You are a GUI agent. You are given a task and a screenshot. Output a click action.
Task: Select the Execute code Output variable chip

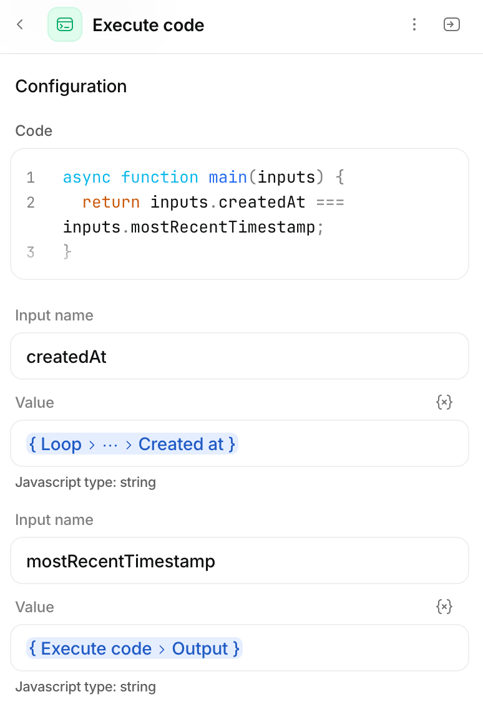point(134,648)
